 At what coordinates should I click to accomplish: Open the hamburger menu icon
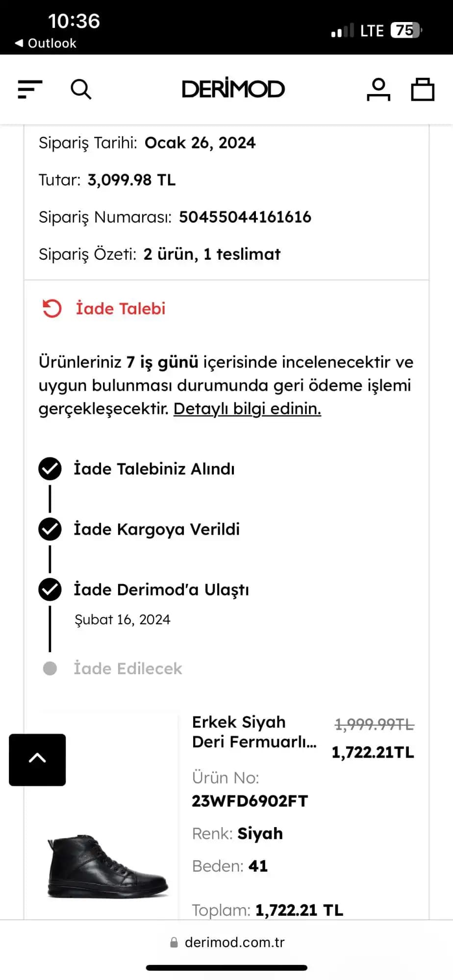click(x=30, y=90)
